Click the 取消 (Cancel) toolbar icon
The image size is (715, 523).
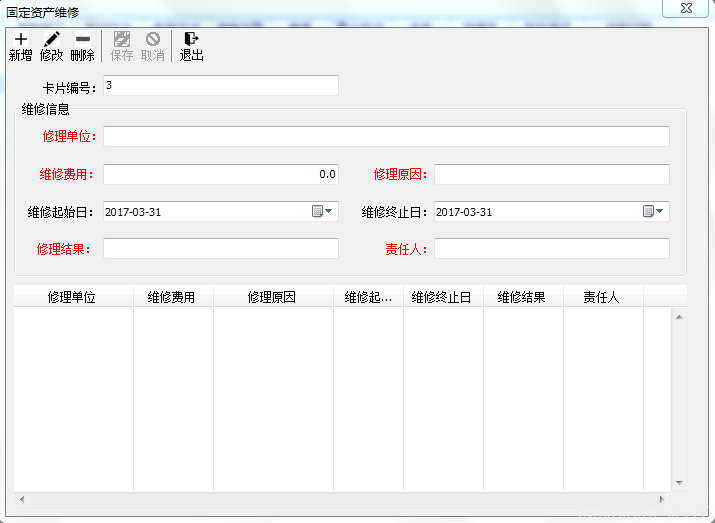[x=153, y=40]
